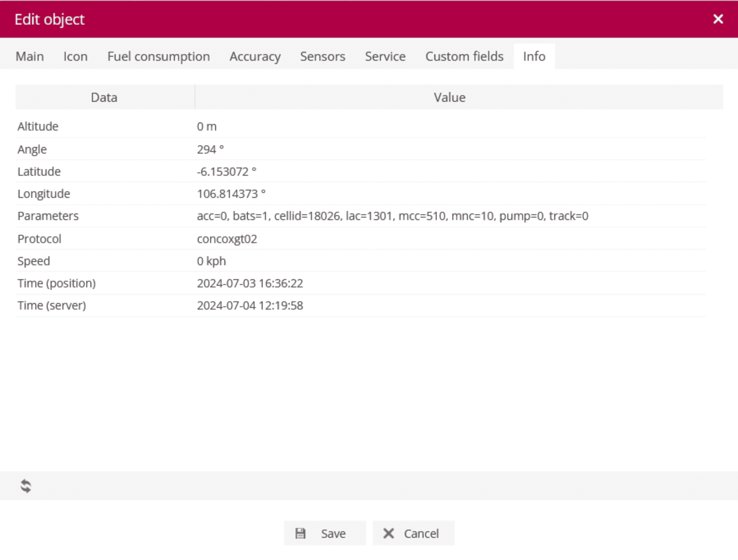Open the Sensors tab

[322, 56]
